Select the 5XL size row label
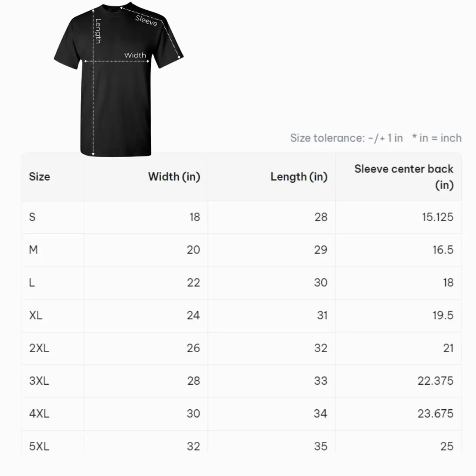The height and width of the screenshot is (476, 476). [39, 447]
